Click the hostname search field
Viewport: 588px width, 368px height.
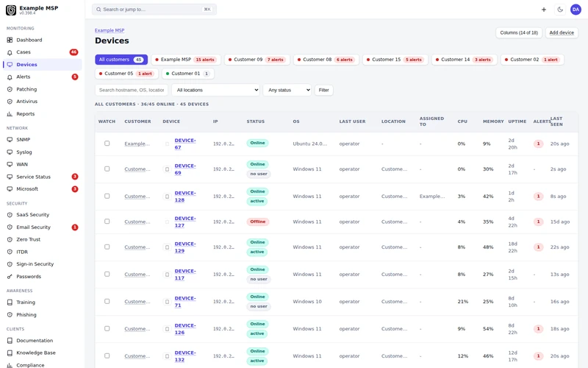coord(132,90)
